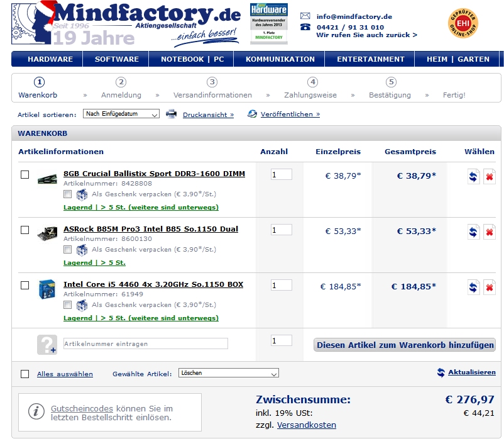Select the Crucial Ballistix RAM item checkbox

(25, 174)
